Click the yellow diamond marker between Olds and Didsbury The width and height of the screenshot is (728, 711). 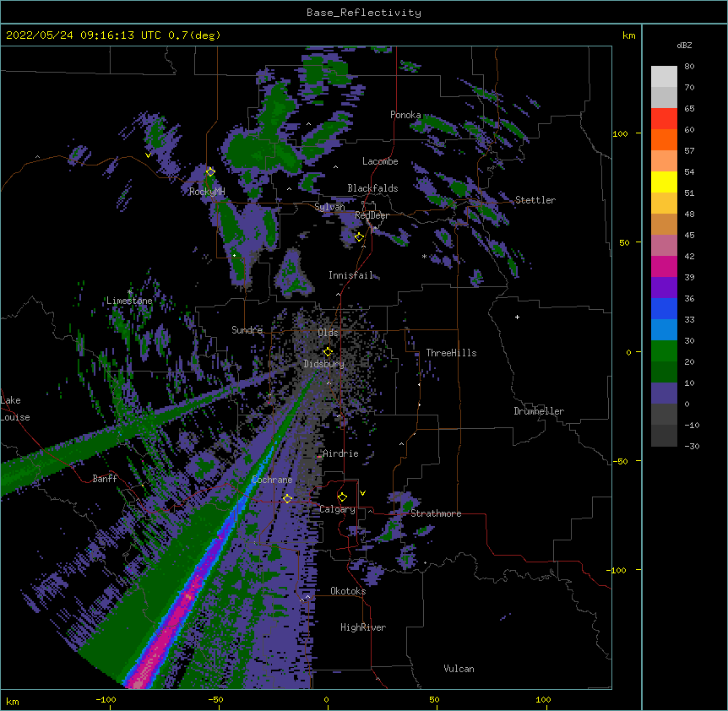(329, 351)
